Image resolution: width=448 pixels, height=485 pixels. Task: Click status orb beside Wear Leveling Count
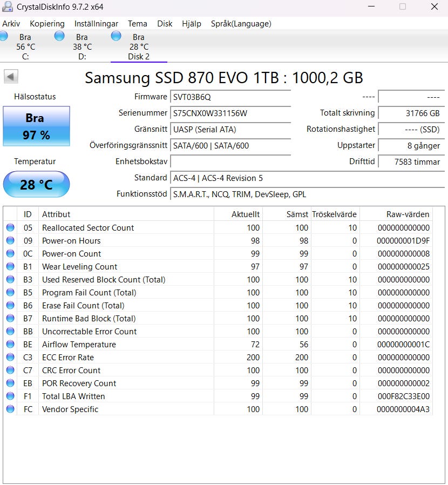point(10,266)
